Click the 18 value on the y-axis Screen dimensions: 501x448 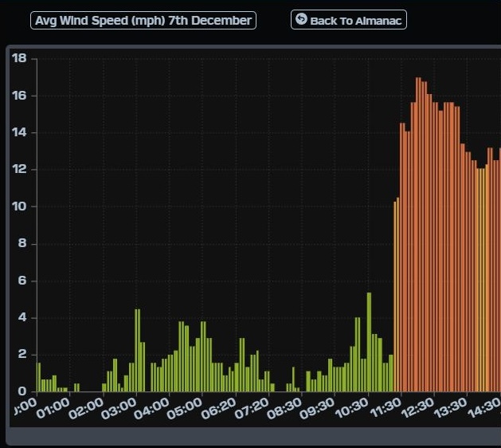(20, 58)
